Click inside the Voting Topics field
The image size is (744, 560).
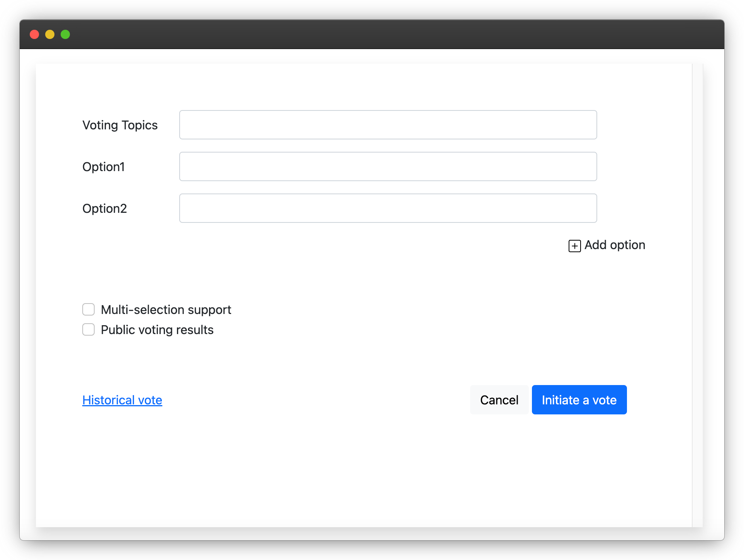coord(387,124)
